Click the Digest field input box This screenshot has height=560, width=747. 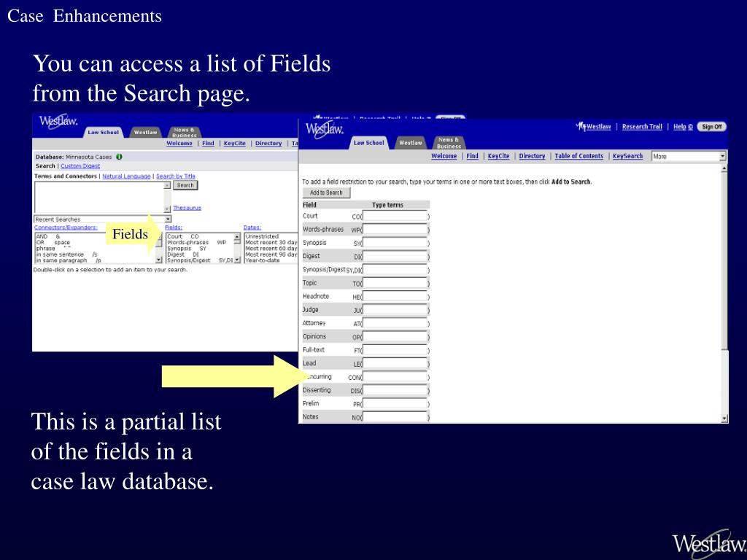point(395,256)
